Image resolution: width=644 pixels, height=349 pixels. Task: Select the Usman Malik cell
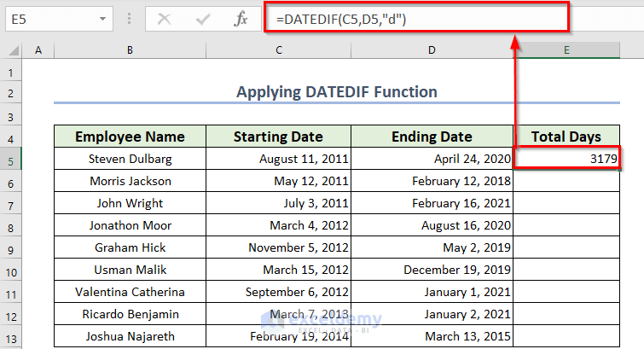coord(130,270)
